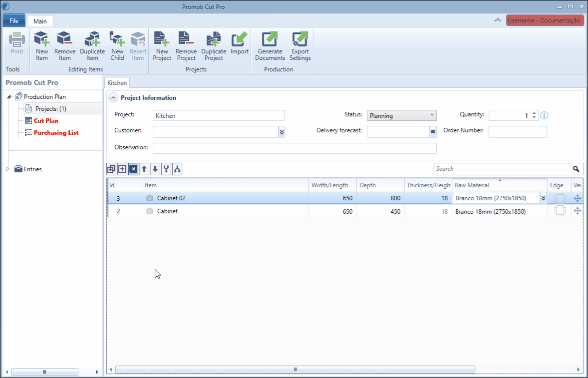This screenshot has height=378, width=588.
Task: Select Projects: (1) in tree
Action: 50,109
